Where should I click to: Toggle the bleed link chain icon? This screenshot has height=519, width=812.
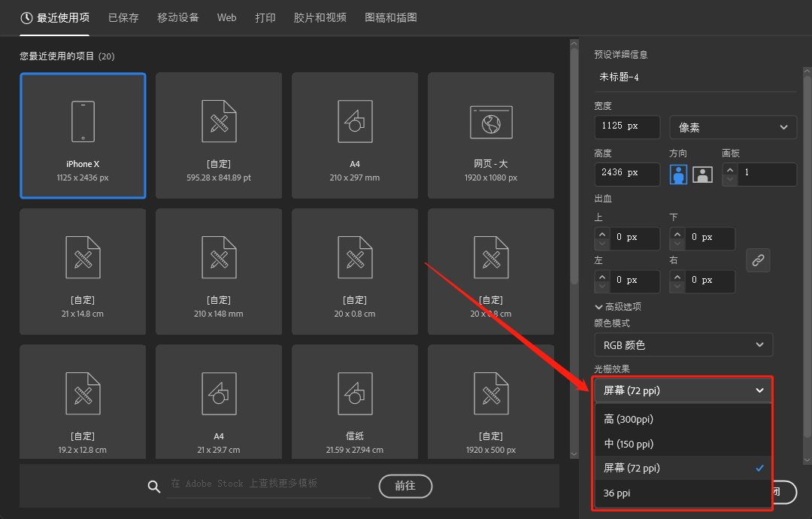pos(758,260)
